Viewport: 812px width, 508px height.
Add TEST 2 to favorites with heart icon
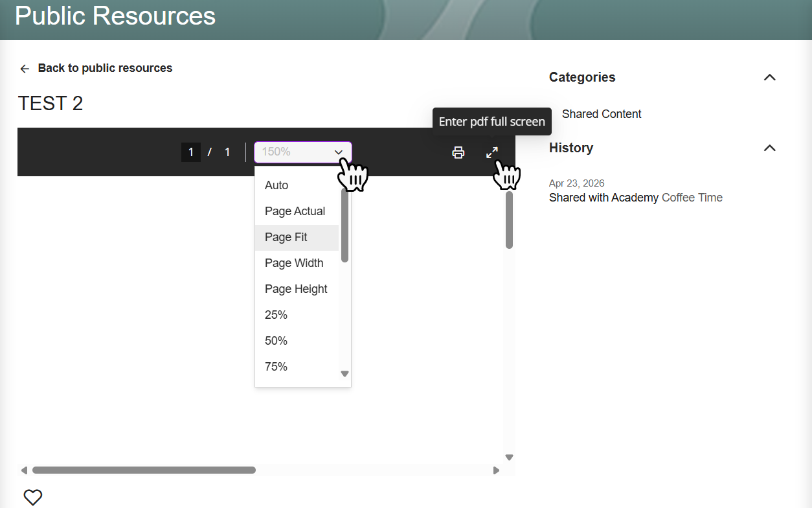pos(33,497)
